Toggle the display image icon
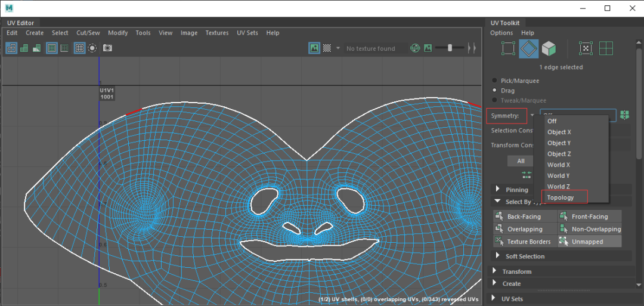The height and width of the screenshot is (306, 644). click(314, 48)
